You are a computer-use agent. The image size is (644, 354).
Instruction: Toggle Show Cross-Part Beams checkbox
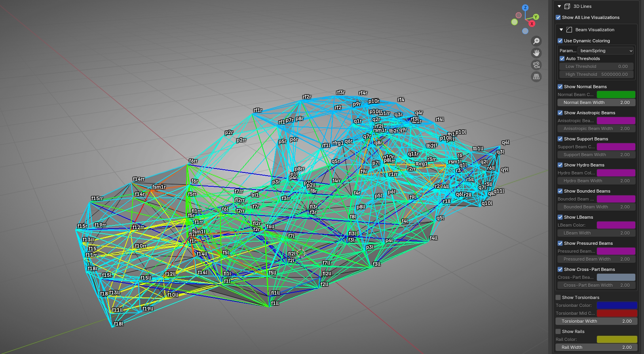560,269
